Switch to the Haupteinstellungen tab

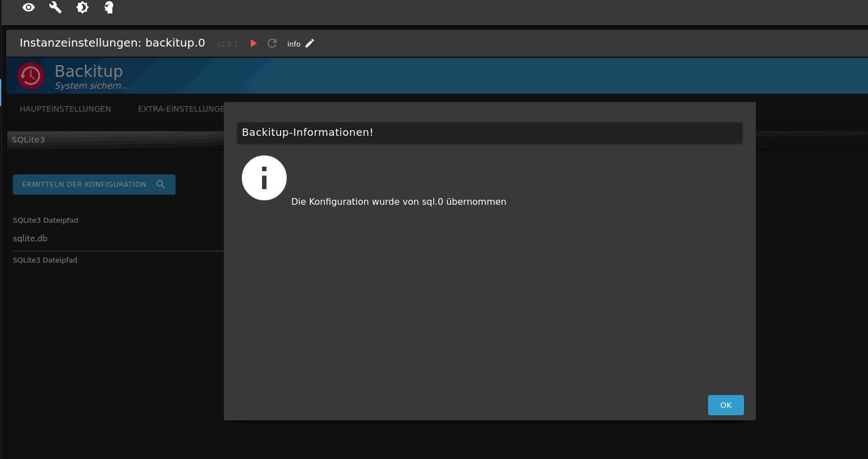[65, 109]
